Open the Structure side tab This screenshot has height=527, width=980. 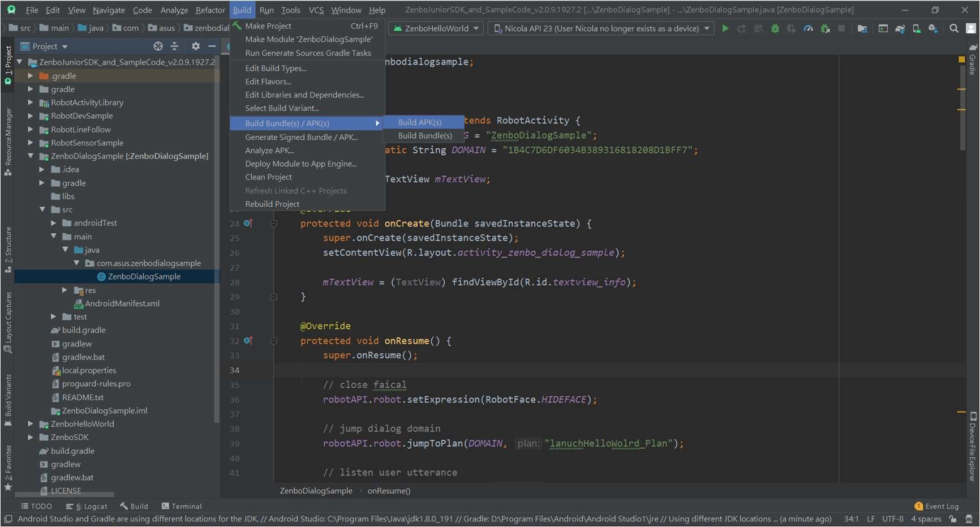click(x=8, y=249)
